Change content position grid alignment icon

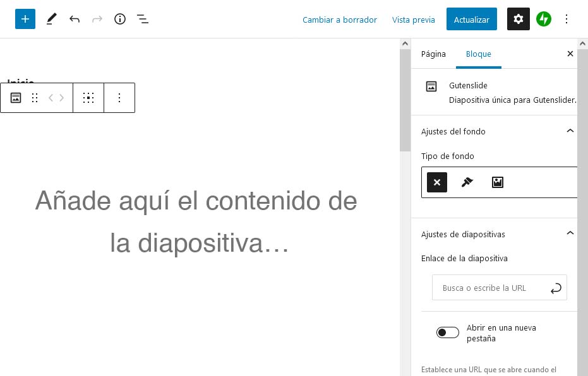click(88, 98)
